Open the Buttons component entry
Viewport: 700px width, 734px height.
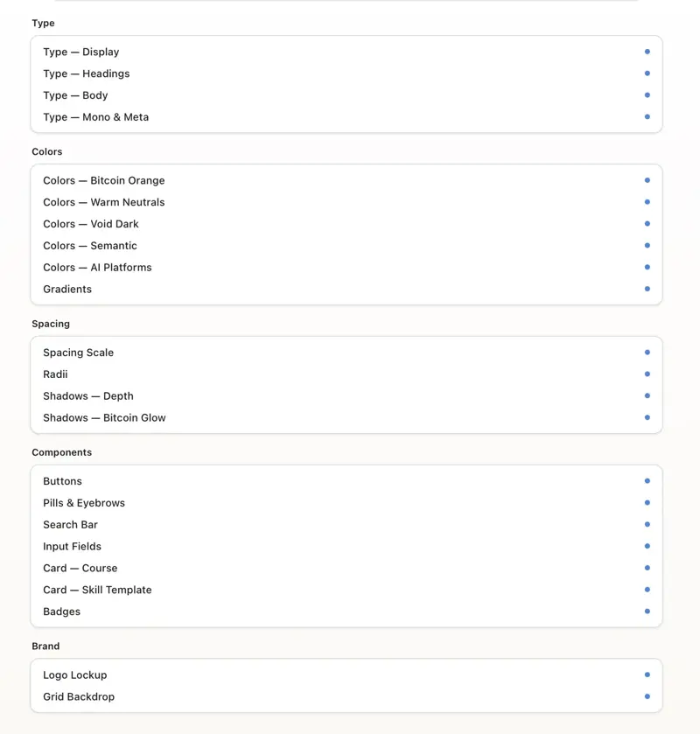63,481
